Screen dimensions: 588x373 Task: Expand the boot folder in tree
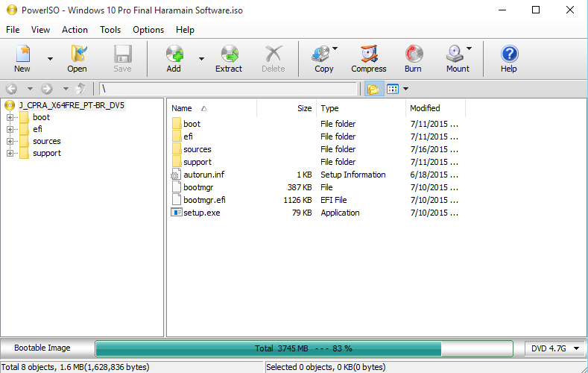click(10, 117)
